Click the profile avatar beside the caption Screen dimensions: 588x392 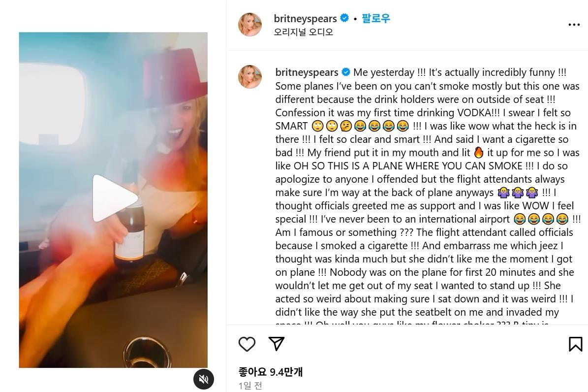[250, 77]
